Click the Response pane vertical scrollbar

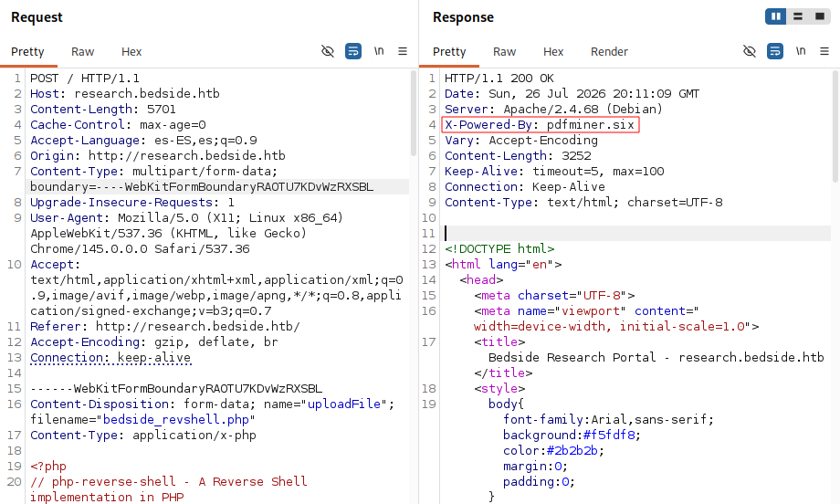(835, 127)
